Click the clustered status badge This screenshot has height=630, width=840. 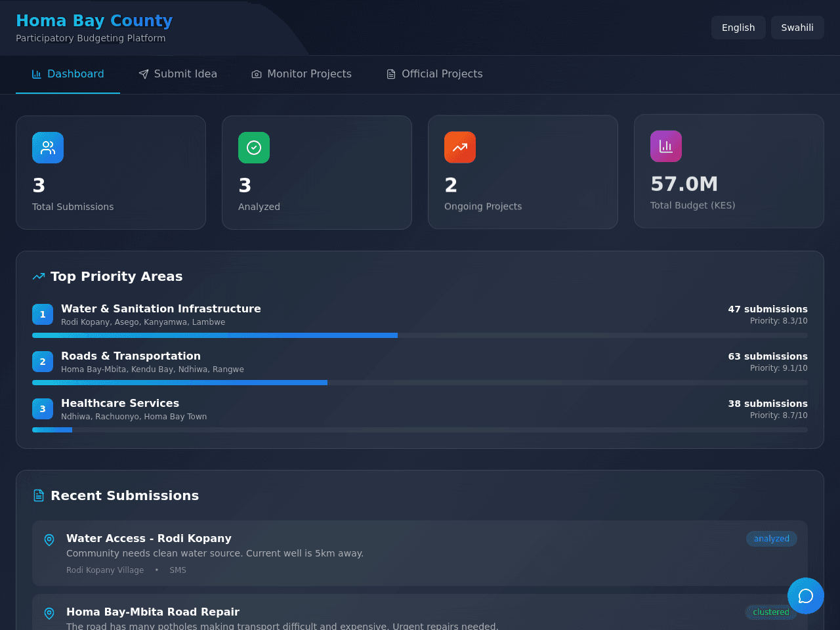point(771,612)
